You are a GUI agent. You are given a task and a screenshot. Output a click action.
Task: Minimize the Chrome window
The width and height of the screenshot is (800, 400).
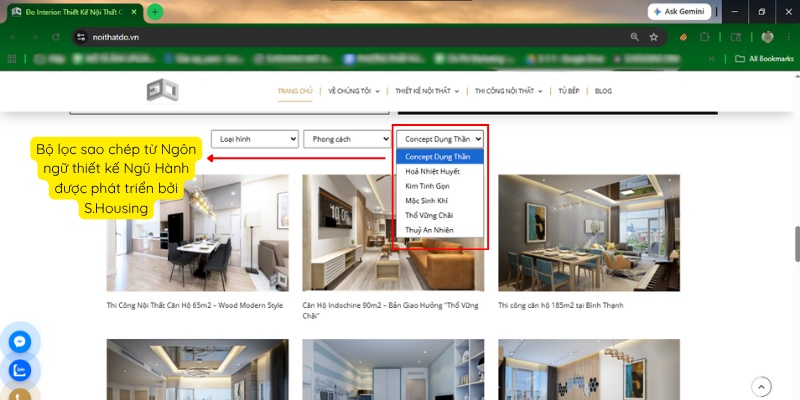[735, 12]
